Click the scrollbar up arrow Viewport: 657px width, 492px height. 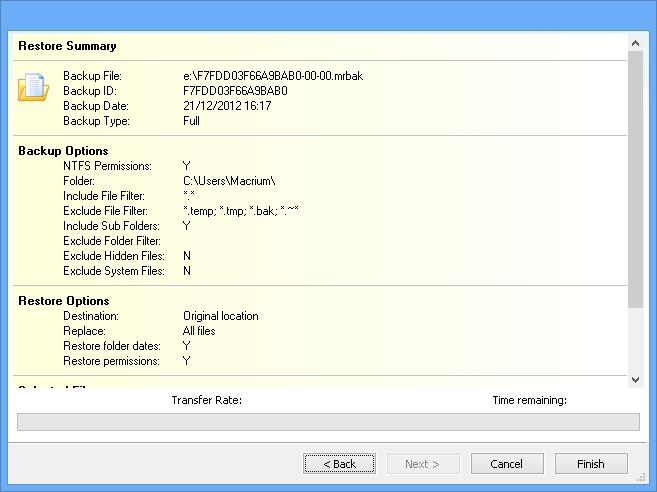click(634, 43)
